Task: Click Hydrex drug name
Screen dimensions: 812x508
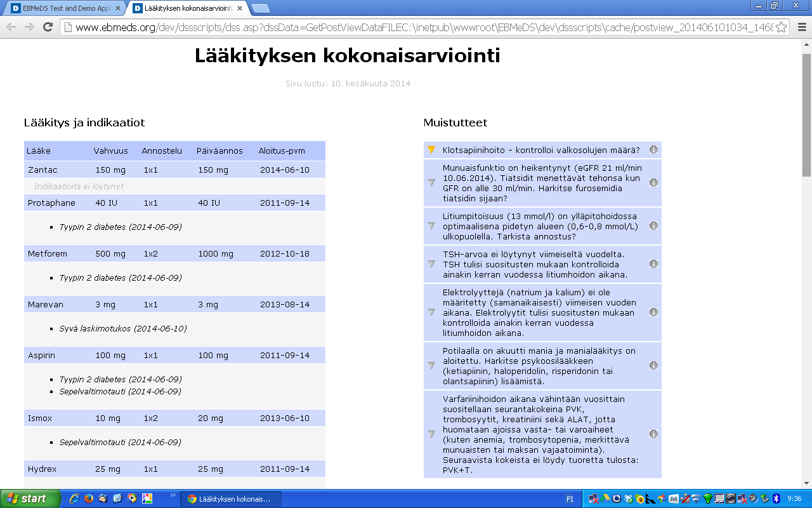Action: (43, 469)
